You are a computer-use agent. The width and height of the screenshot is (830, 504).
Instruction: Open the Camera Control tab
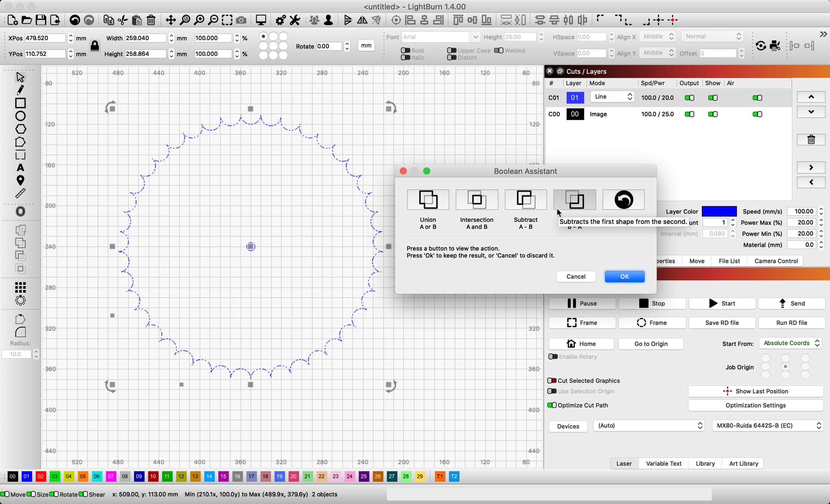point(776,261)
